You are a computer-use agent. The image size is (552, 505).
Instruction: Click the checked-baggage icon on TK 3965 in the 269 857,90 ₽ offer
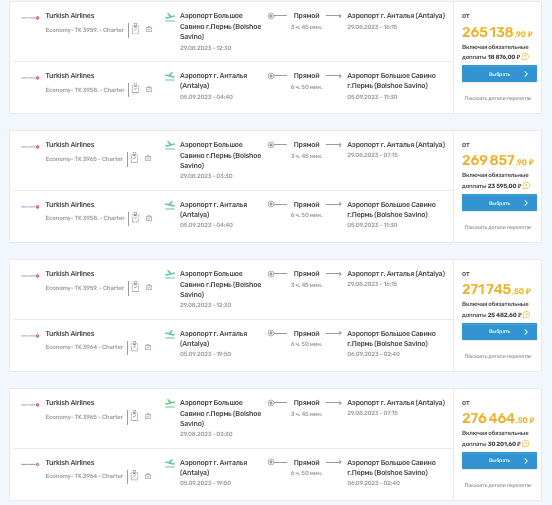[x=134, y=158]
